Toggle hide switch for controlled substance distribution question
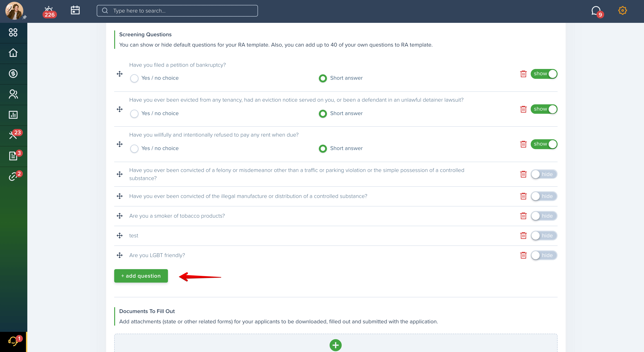Image resolution: width=644 pixels, height=352 pixels. point(544,196)
